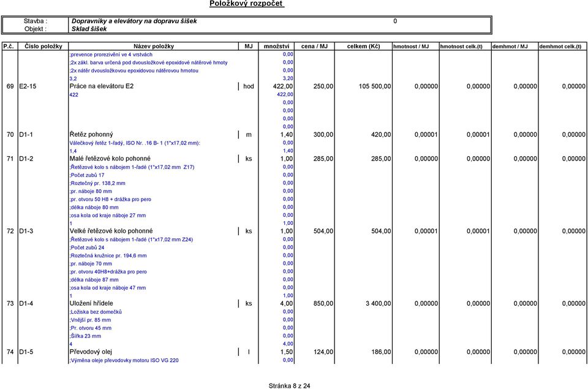Click the total "3 400,00"

click(379, 303)
